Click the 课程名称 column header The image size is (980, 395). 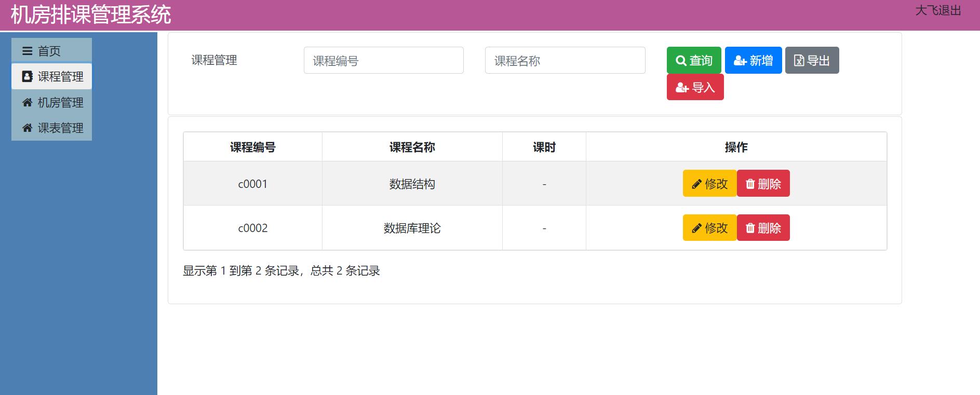click(x=412, y=147)
